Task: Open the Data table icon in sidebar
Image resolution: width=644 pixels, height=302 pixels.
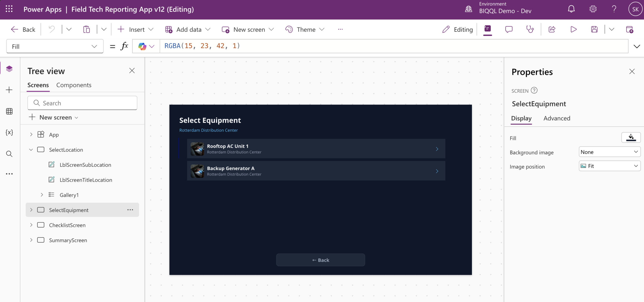Action: (x=9, y=111)
